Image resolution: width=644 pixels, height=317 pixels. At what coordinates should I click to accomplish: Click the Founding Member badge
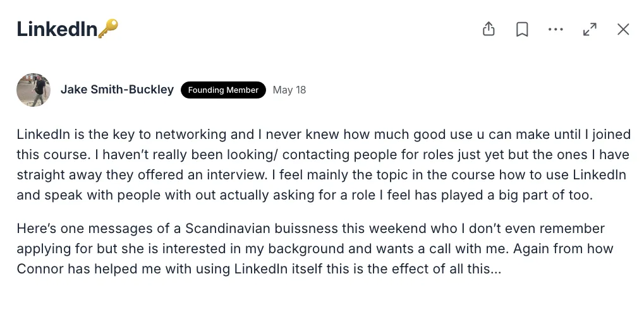pos(223,90)
